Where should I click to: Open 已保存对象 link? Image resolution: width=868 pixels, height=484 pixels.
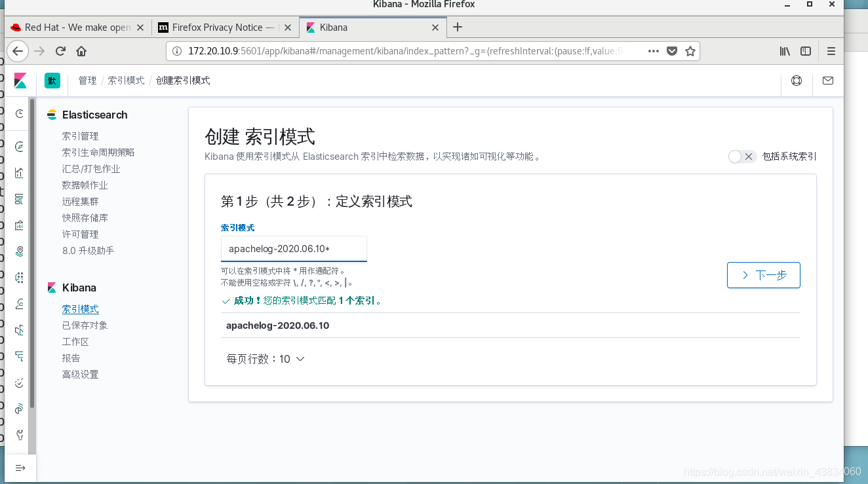pyautogui.click(x=85, y=326)
